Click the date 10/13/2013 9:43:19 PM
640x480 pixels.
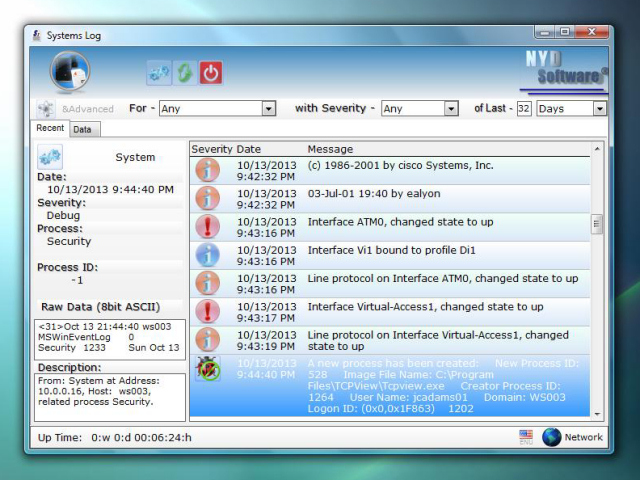[267, 340]
